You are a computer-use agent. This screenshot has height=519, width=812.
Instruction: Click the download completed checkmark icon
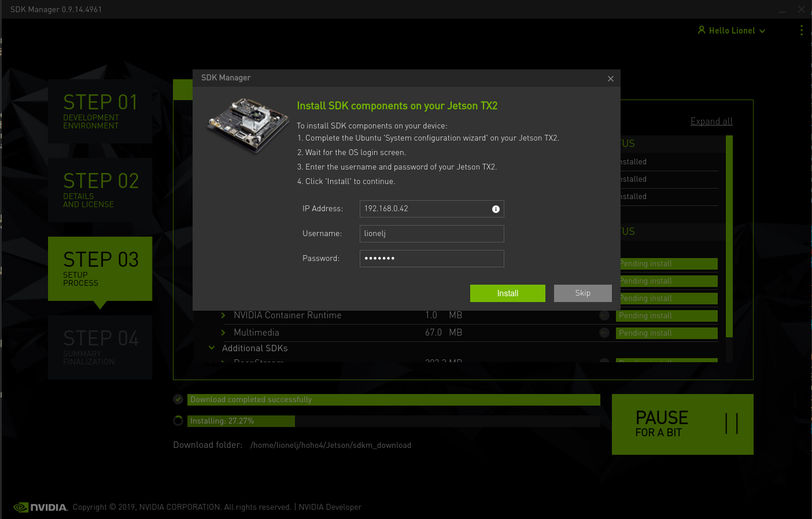pyautogui.click(x=178, y=399)
